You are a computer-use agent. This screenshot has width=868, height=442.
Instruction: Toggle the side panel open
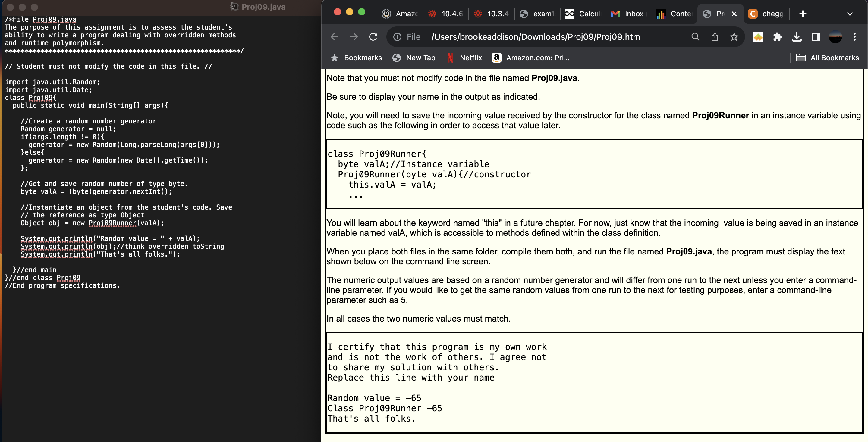point(816,37)
